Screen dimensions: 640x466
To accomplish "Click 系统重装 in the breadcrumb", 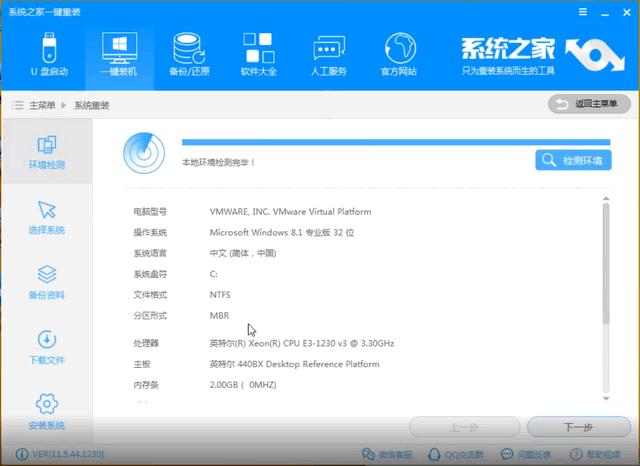I will 92,105.
